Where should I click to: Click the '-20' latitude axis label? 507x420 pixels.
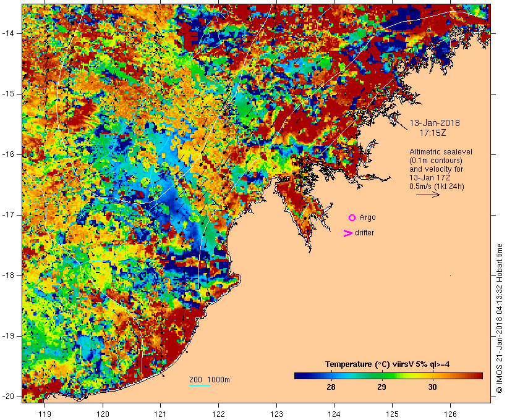pyautogui.click(x=8, y=397)
